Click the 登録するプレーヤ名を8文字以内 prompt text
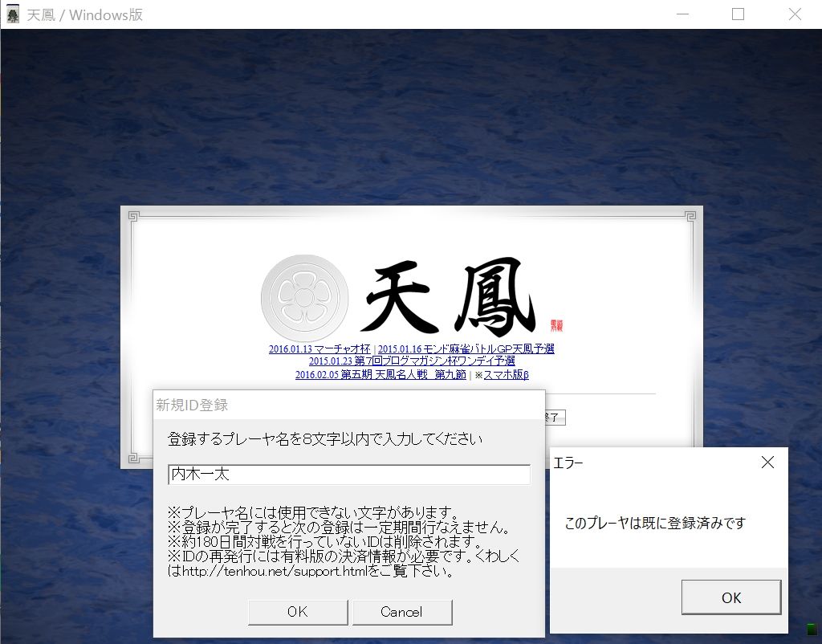This screenshot has width=822, height=644. pos(325,439)
